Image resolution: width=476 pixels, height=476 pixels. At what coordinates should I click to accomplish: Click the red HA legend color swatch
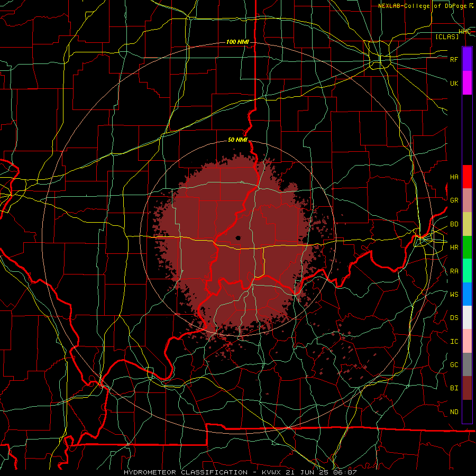click(467, 177)
